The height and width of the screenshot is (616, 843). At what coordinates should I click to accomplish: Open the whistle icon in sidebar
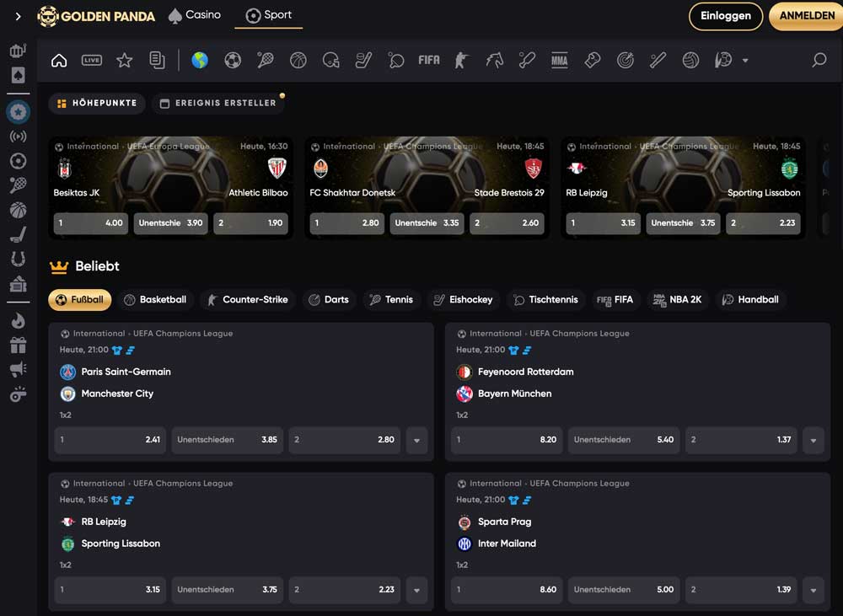18,394
